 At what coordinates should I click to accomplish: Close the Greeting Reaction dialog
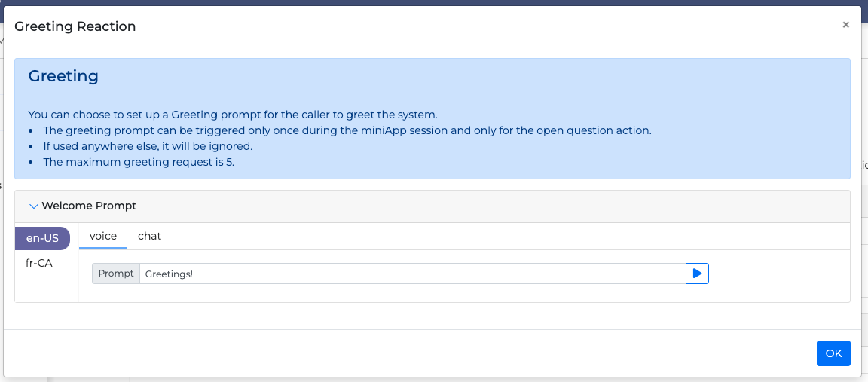coord(845,25)
